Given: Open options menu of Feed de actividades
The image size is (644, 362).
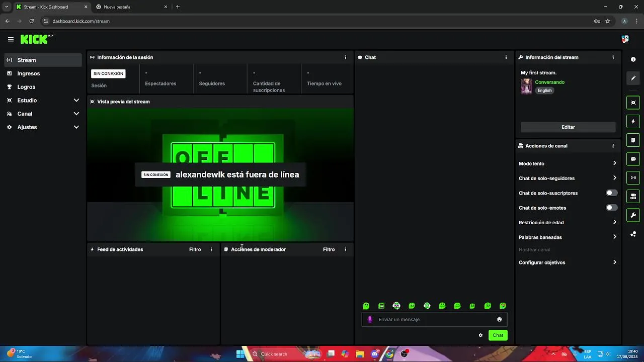Looking at the screenshot, I should click(x=211, y=249).
